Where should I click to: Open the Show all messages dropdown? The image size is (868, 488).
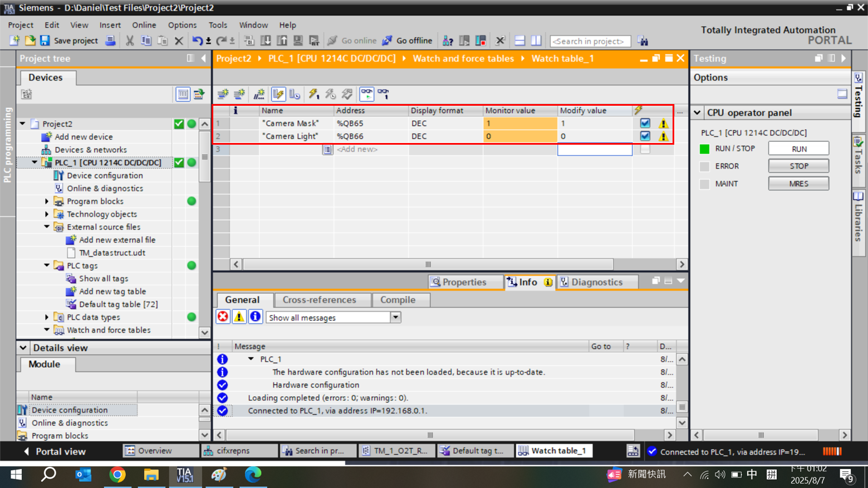pyautogui.click(x=395, y=317)
